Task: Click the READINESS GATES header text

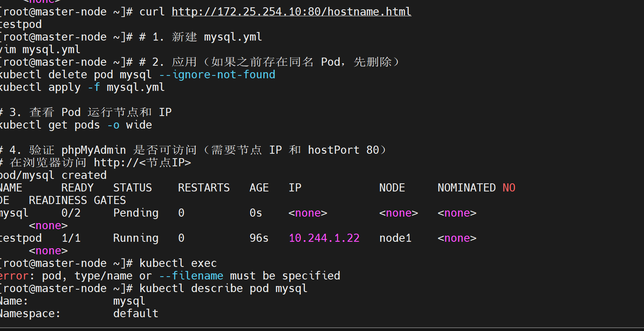Action: point(77,200)
